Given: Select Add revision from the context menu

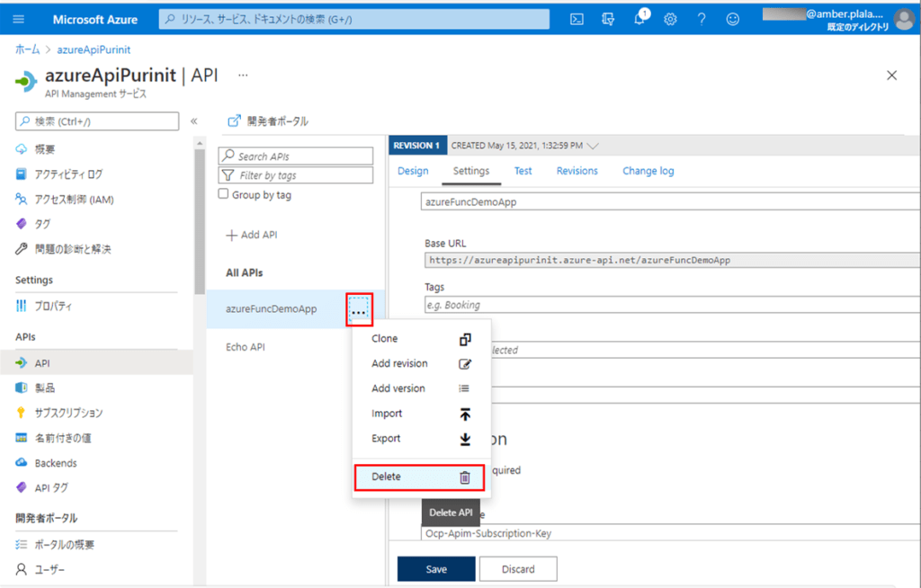Looking at the screenshot, I should [x=399, y=363].
